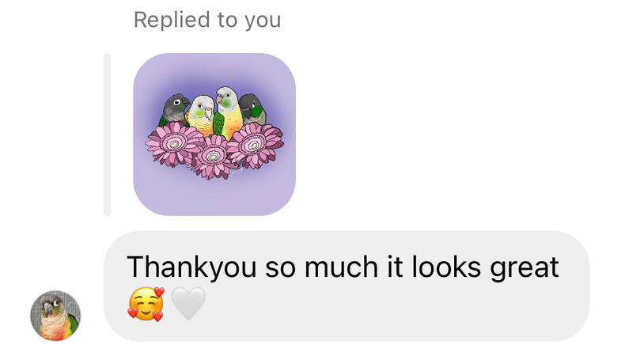This screenshot has height=356, width=644.
Task: Click the word "Thankyou" in the message
Action: (x=191, y=267)
